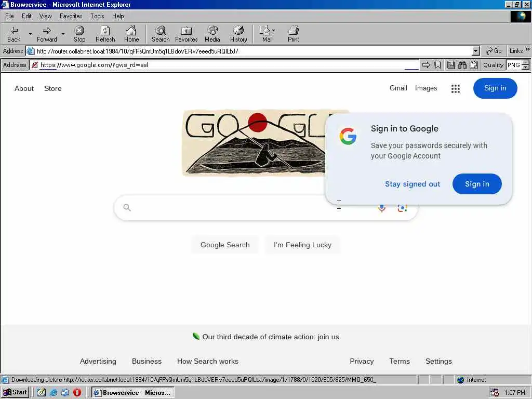Open the Media toolbar pane
532x399 pixels.
212,34
